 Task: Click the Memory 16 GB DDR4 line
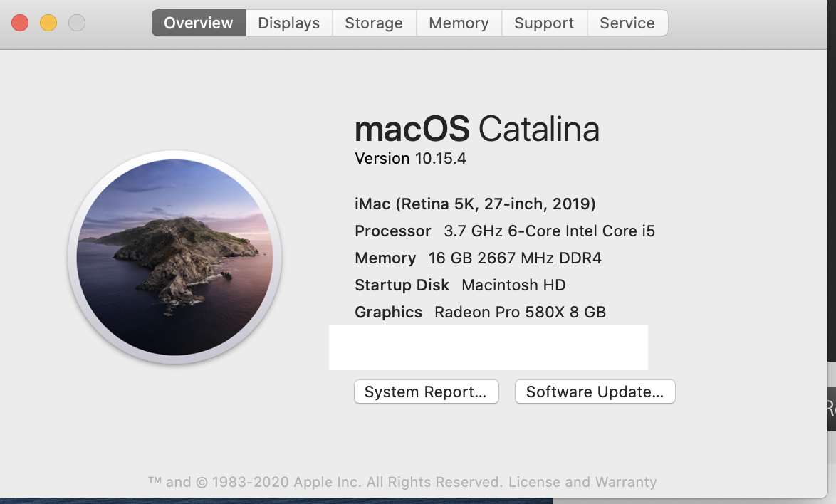[x=478, y=258]
